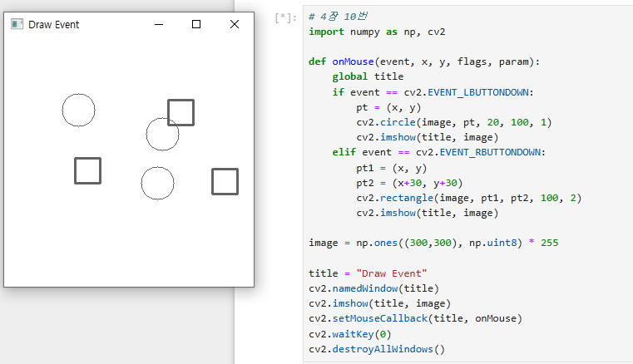Click the cv2.waitKey(0) line
The width and height of the screenshot is (633, 364).
(350, 334)
